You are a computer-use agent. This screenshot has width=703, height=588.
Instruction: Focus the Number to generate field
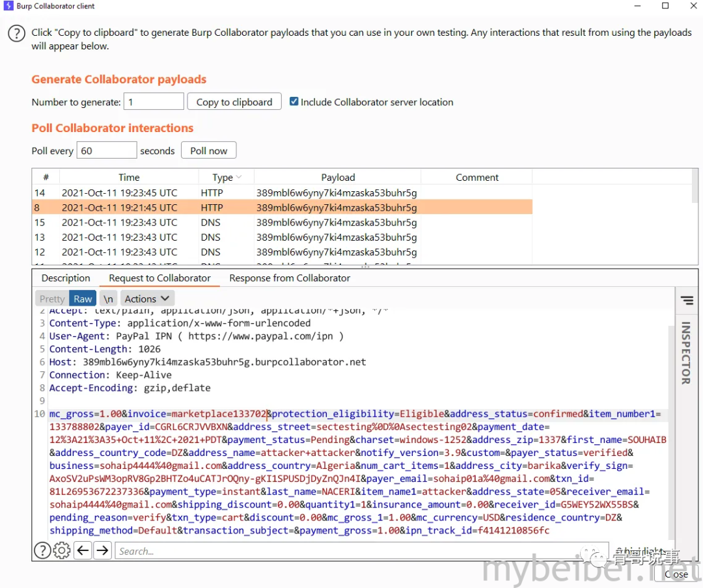(x=154, y=101)
